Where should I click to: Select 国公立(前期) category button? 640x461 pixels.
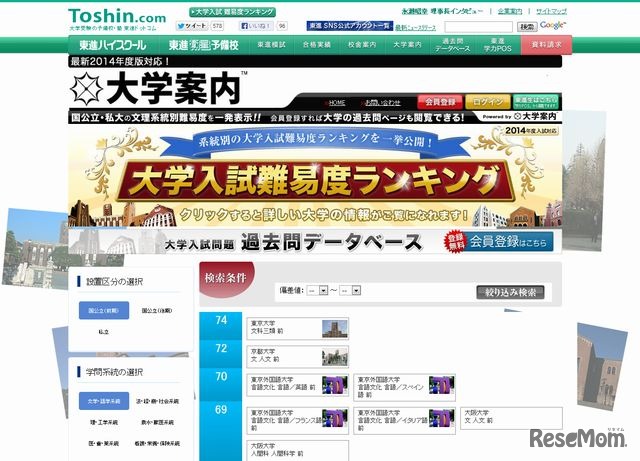(104, 310)
